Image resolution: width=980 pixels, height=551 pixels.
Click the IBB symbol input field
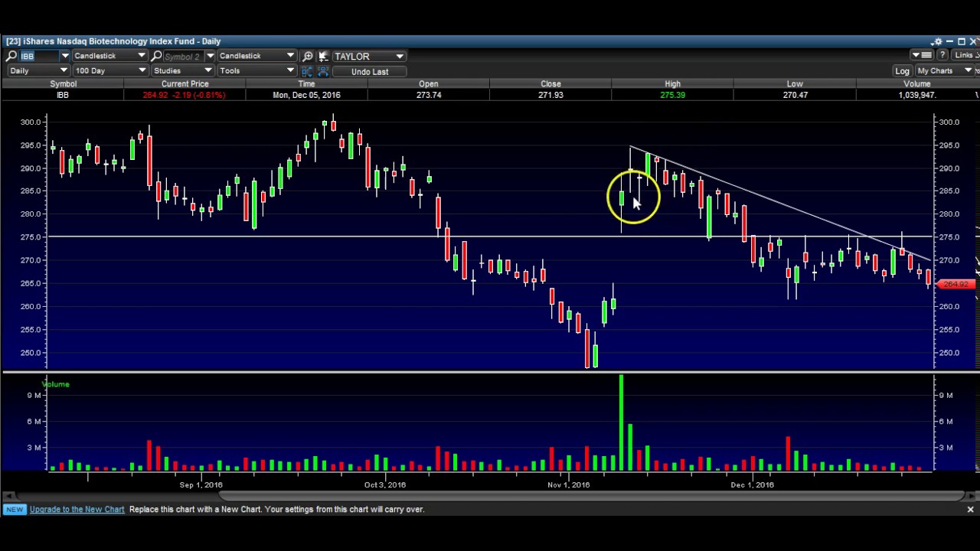point(39,56)
